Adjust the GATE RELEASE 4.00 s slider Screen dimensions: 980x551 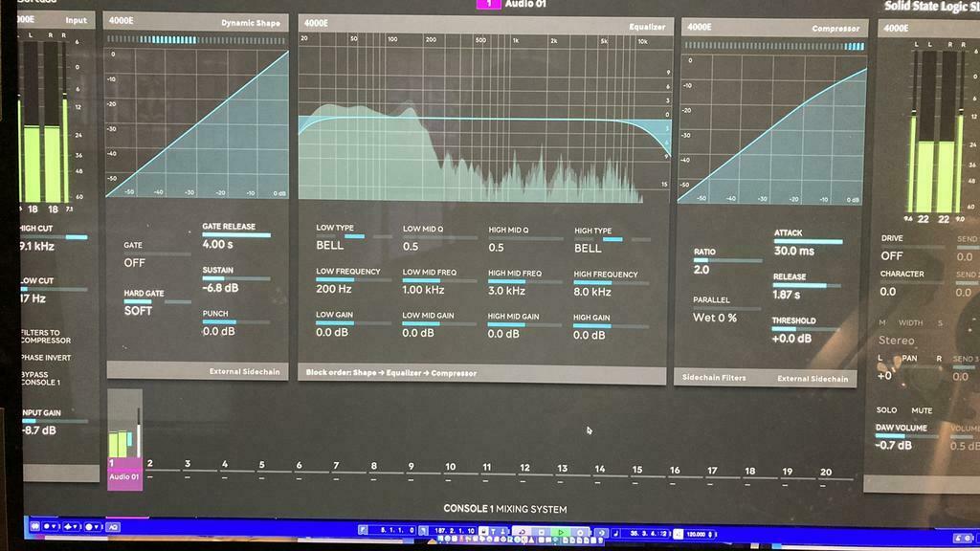click(236, 235)
